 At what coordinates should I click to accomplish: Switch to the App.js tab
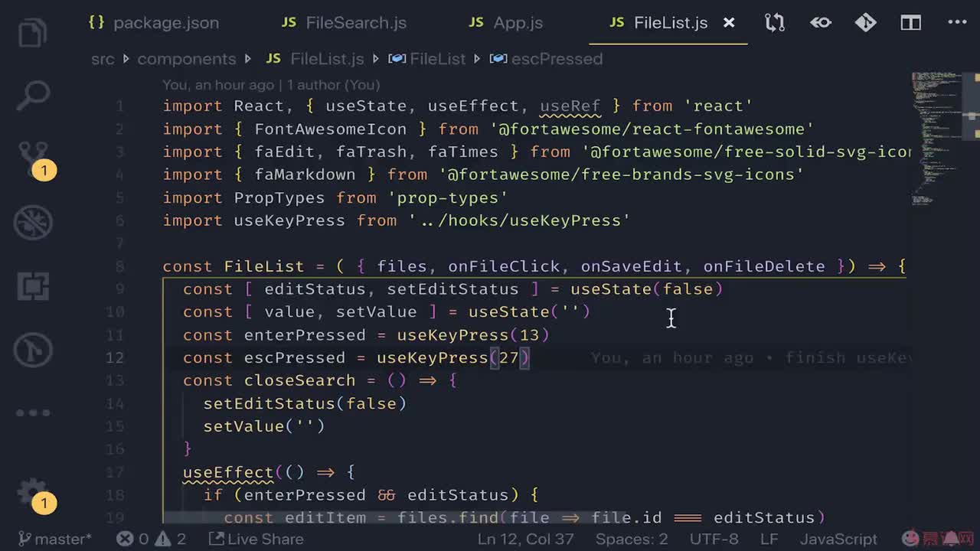tap(506, 23)
